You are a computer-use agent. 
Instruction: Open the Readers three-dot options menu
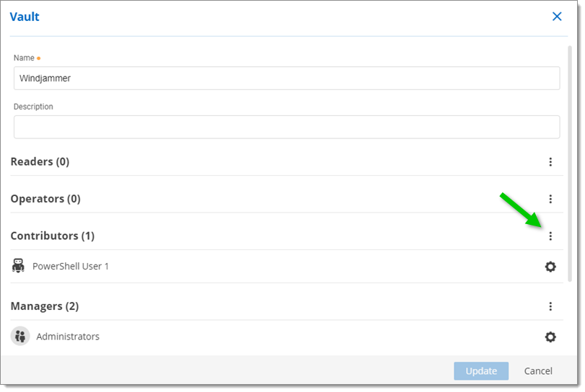[550, 162]
